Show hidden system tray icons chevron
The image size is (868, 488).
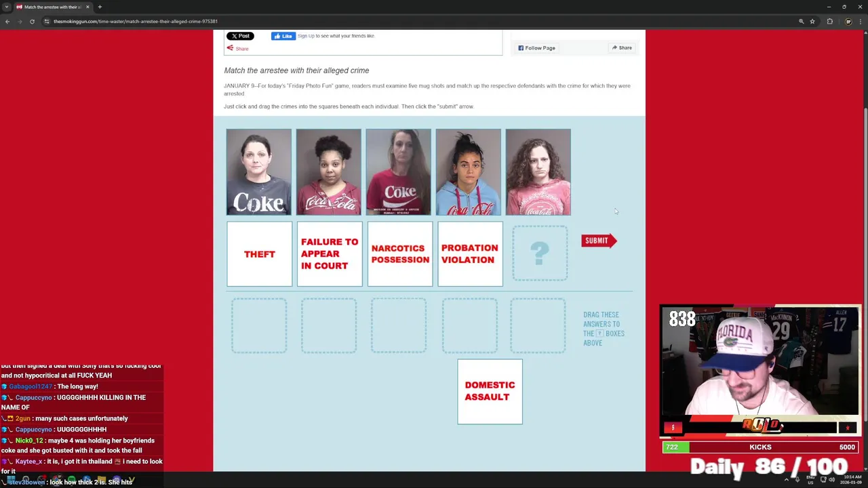[x=787, y=480]
